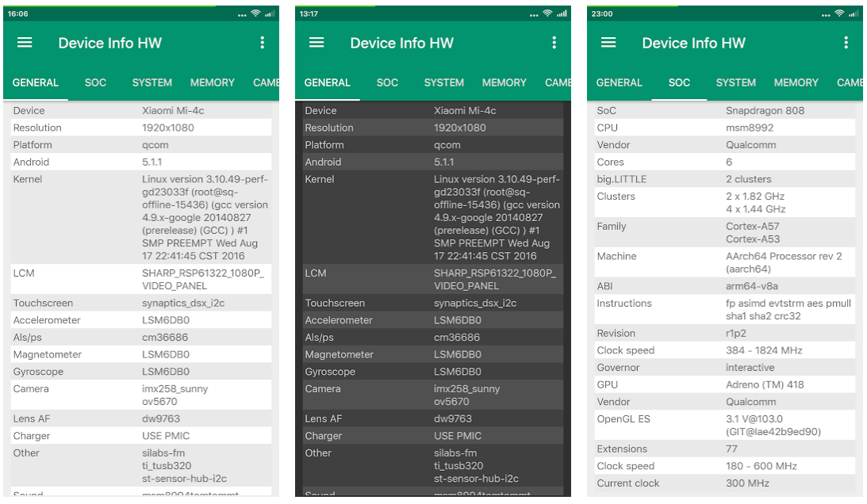Screen dimensions: 867x504
Task: Select the Adreno (TM) 418 GPU row
Action: pos(724,384)
